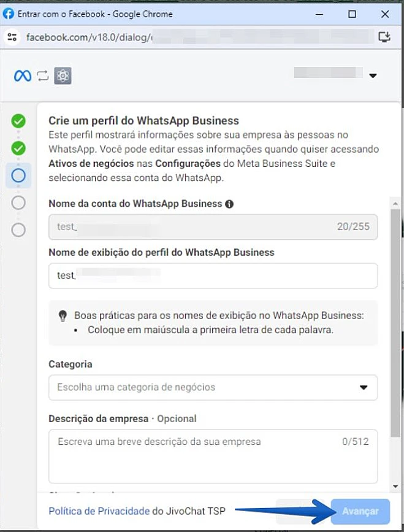Select the fifth step circle
The height and width of the screenshot is (532, 404).
18,229
